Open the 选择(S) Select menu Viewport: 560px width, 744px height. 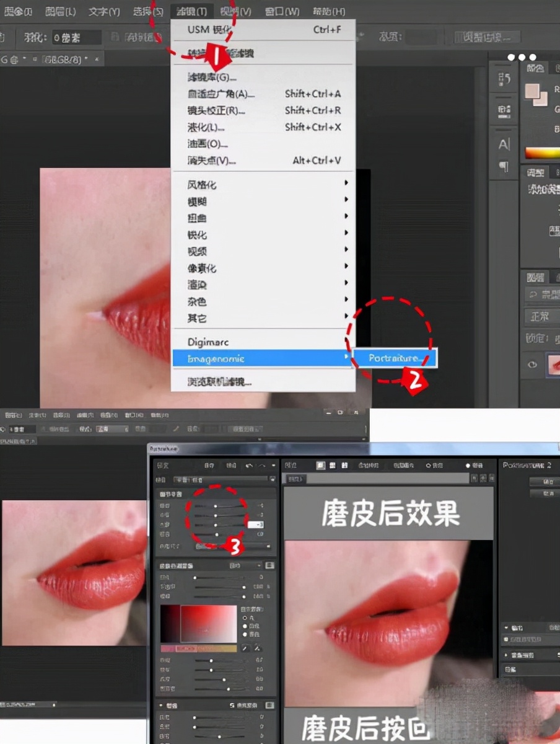(x=149, y=11)
